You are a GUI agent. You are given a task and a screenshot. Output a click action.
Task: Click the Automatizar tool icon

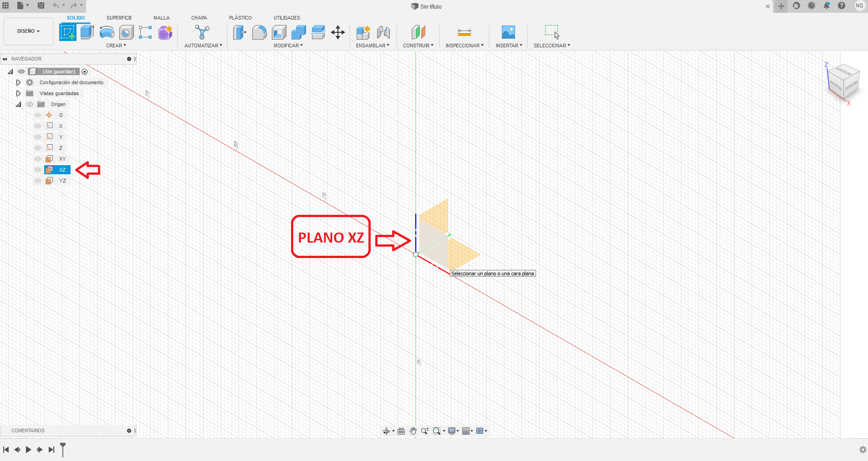coord(202,32)
